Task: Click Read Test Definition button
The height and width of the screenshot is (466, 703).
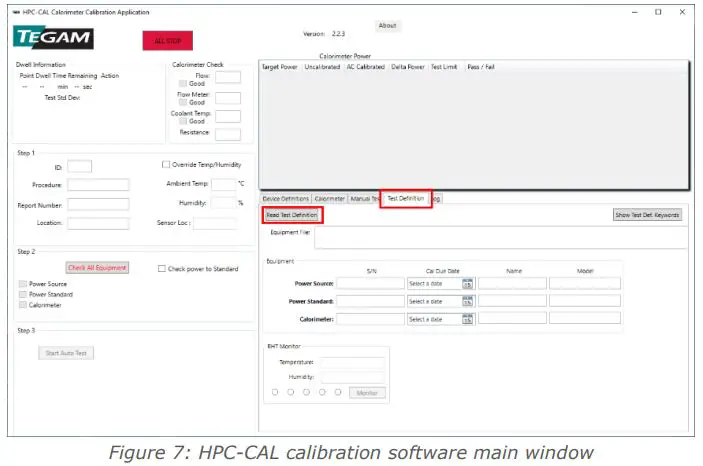Action: click(x=292, y=215)
